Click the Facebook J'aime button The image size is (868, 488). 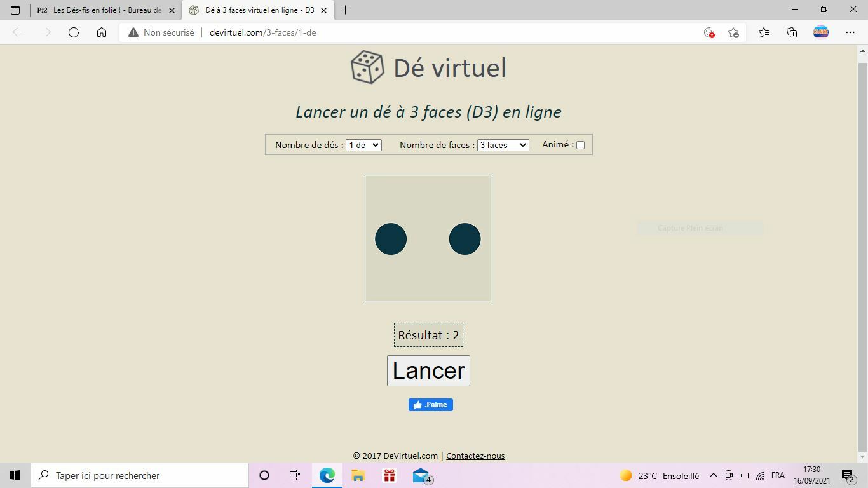[431, 405]
